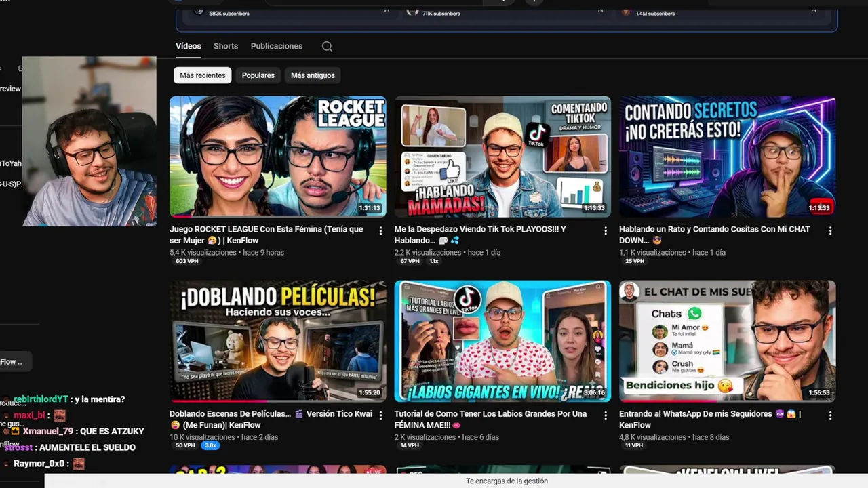Open options menu for Hablando un Rato video
Image resolution: width=868 pixels, height=488 pixels.
tap(830, 231)
